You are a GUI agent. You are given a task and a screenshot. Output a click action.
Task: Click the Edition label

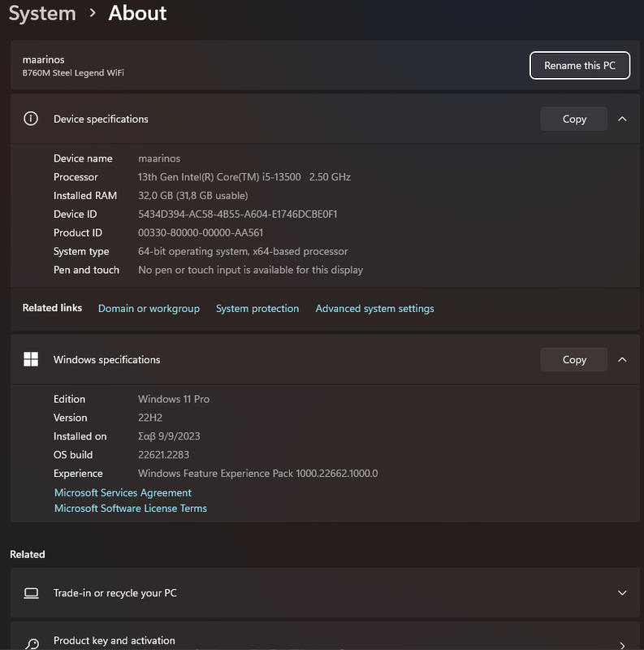pyautogui.click(x=69, y=399)
